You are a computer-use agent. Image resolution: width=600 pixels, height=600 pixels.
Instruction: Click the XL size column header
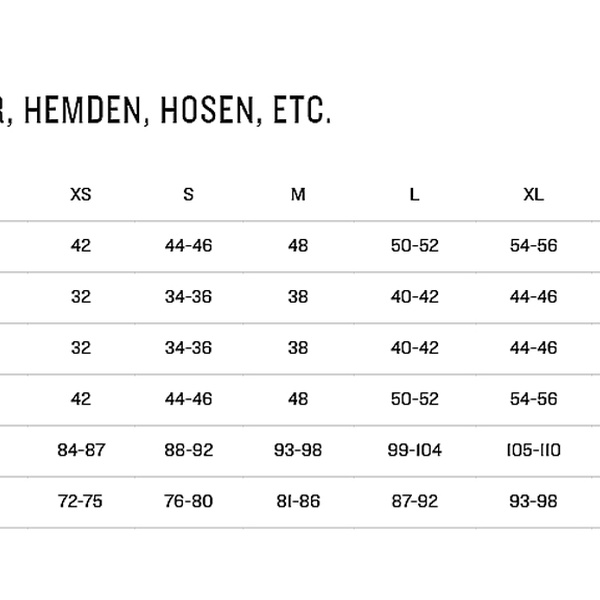point(533,194)
